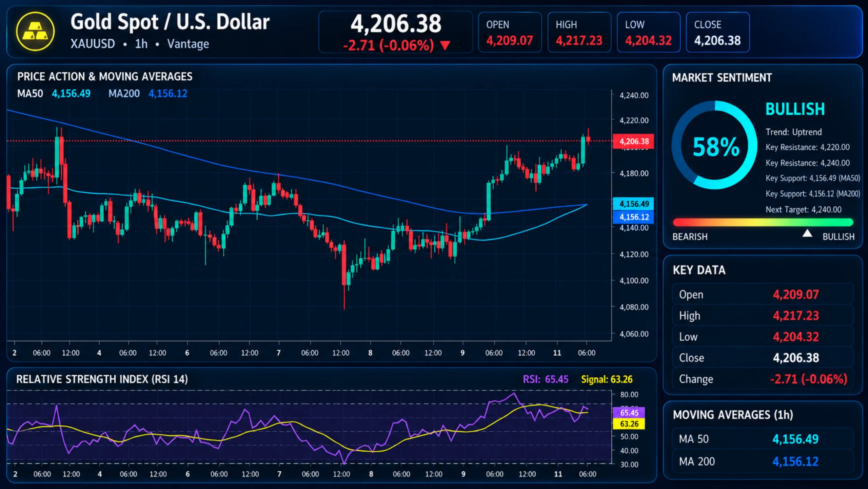
Task: Click the 4,220.00 price axis label
Action: (634, 120)
